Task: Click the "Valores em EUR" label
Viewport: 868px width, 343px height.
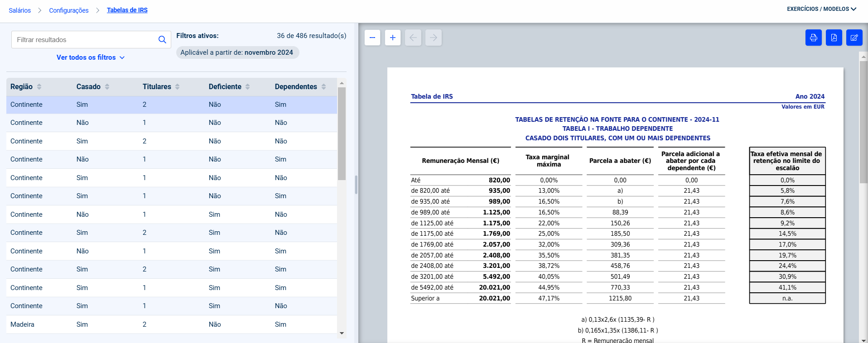Action: tap(803, 107)
